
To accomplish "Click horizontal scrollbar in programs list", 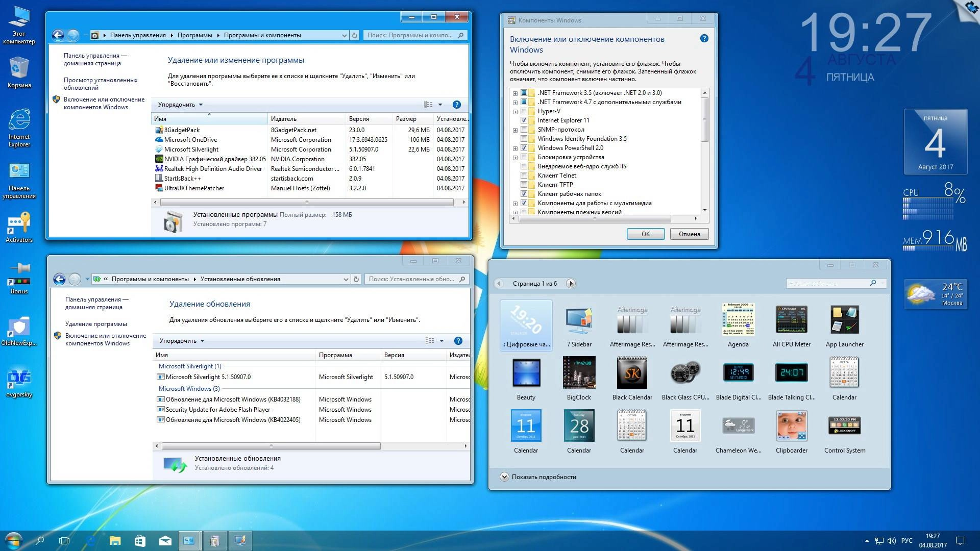I will click(307, 203).
